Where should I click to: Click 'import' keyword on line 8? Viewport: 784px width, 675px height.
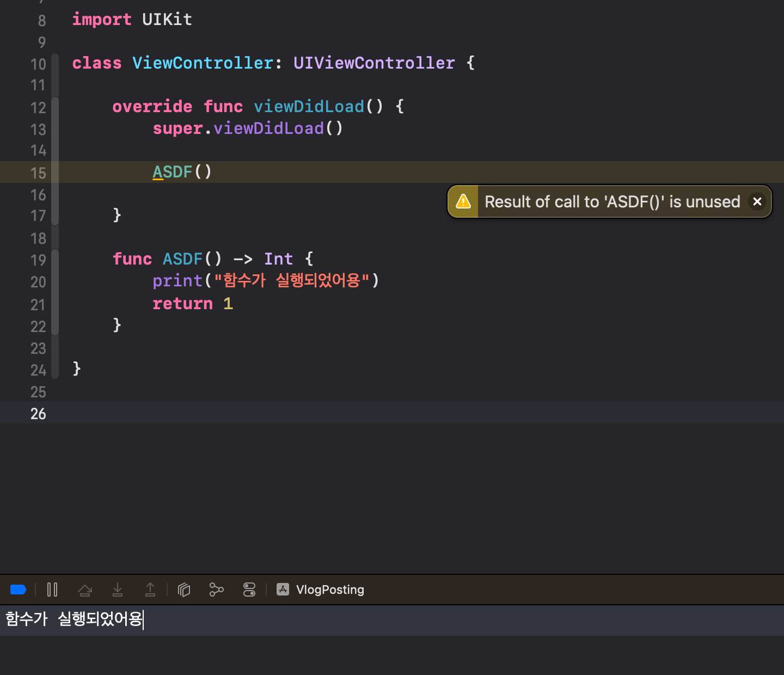pos(102,20)
